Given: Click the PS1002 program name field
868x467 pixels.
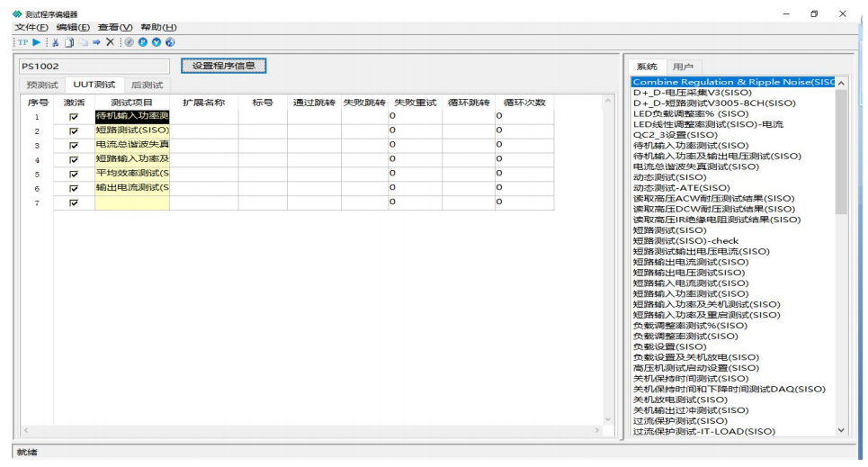Looking at the screenshot, I should [93, 67].
